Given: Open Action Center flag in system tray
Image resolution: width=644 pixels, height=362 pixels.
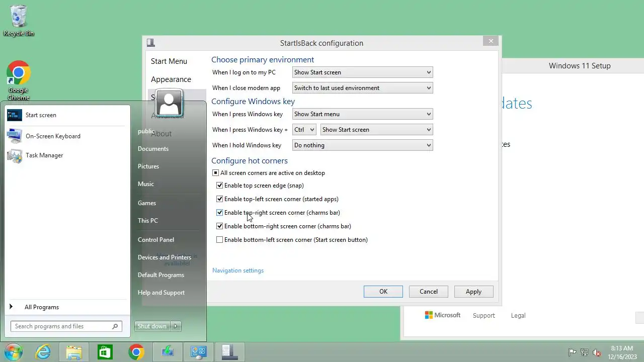Looking at the screenshot, I should pos(572,352).
